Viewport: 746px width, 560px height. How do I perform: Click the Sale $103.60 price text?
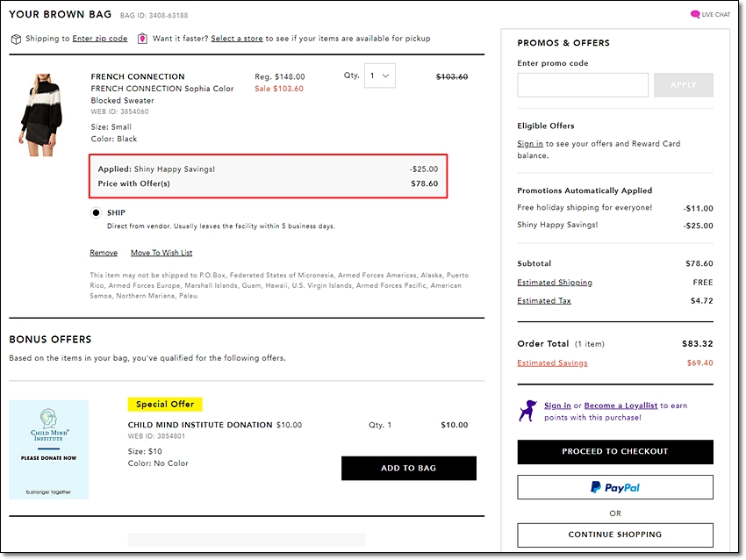click(279, 89)
